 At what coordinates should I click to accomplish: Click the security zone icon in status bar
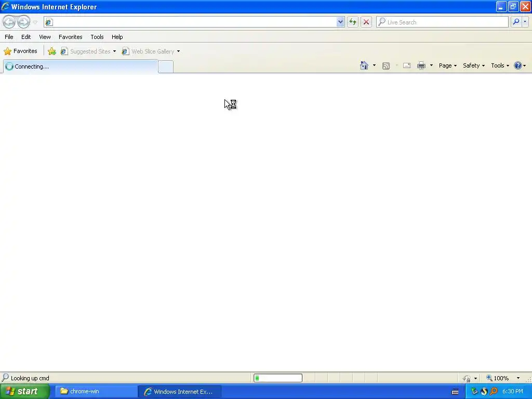[x=467, y=378]
